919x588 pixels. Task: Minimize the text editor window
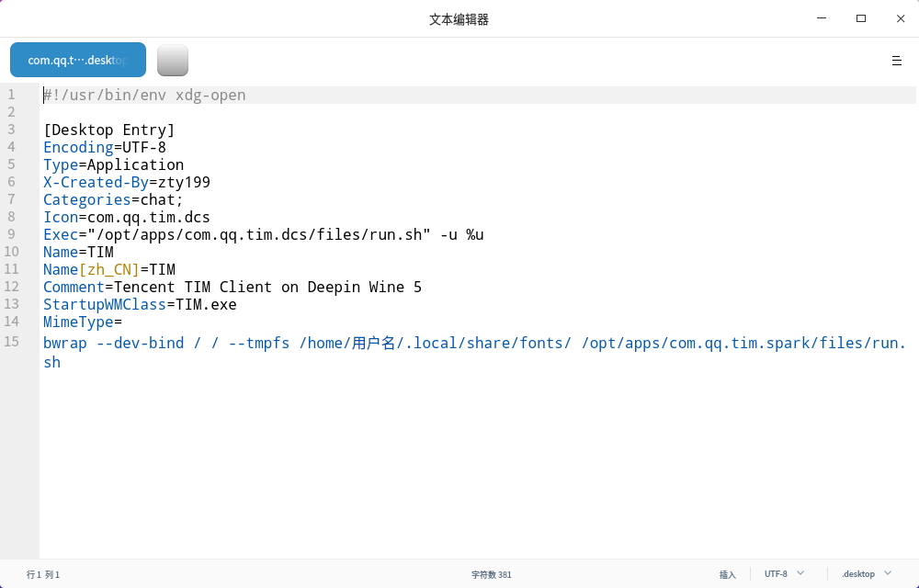tap(820, 18)
